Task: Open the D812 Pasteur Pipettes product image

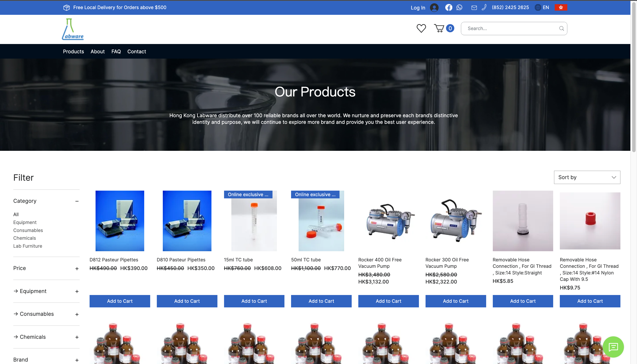Action: [x=119, y=221]
